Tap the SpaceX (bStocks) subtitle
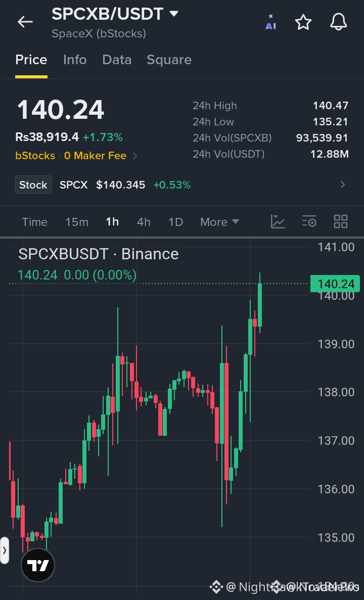The height and width of the screenshot is (600, 364). [x=99, y=34]
